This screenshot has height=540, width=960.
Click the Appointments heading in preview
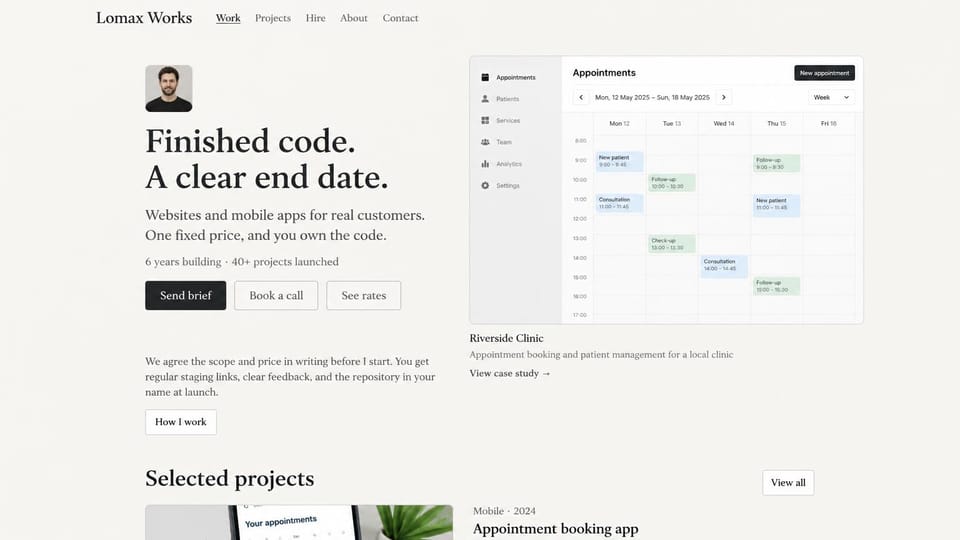604,73
